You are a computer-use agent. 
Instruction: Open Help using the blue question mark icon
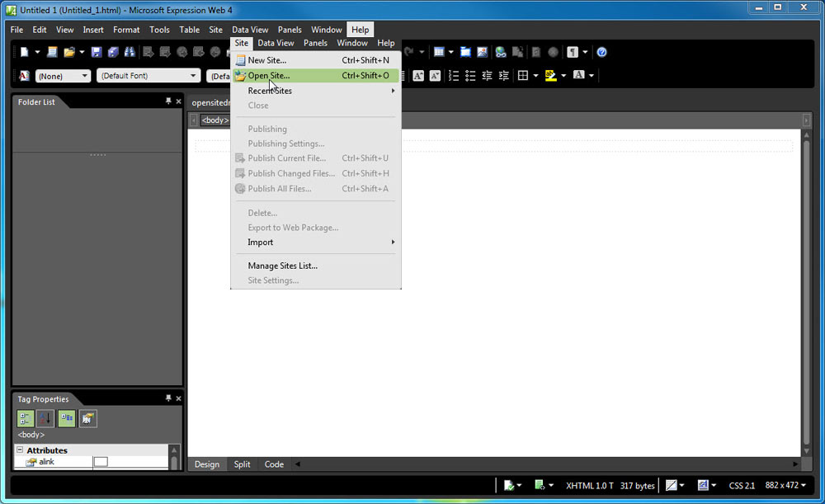coord(602,52)
